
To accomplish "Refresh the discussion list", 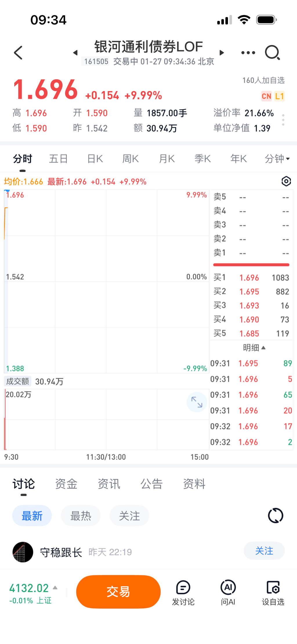I will click(x=275, y=516).
